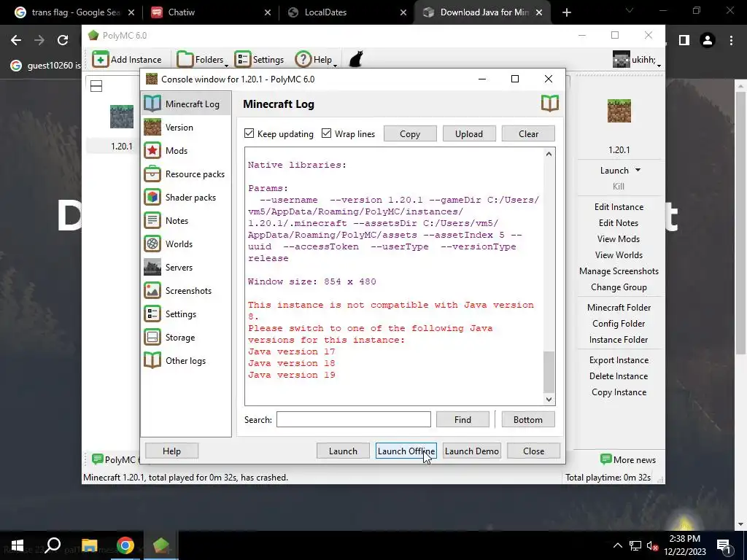Open Instance Folder from right panel

(x=619, y=340)
